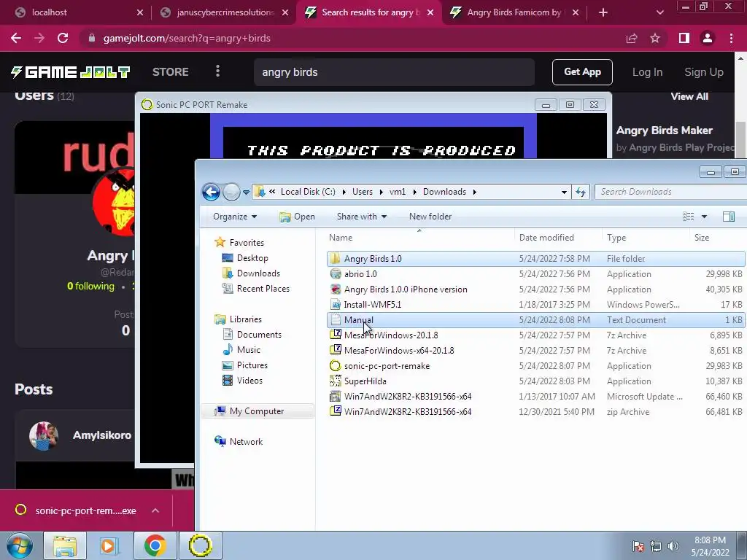Open AmyIsikoro's avatar in Posts
The height and width of the screenshot is (560, 747).
[x=43, y=435]
